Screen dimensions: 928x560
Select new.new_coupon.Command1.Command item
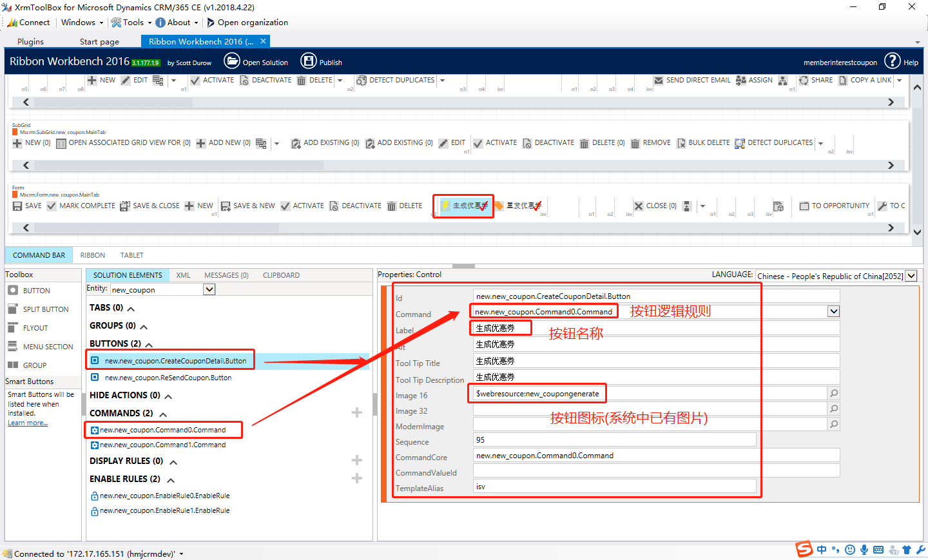(162, 445)
